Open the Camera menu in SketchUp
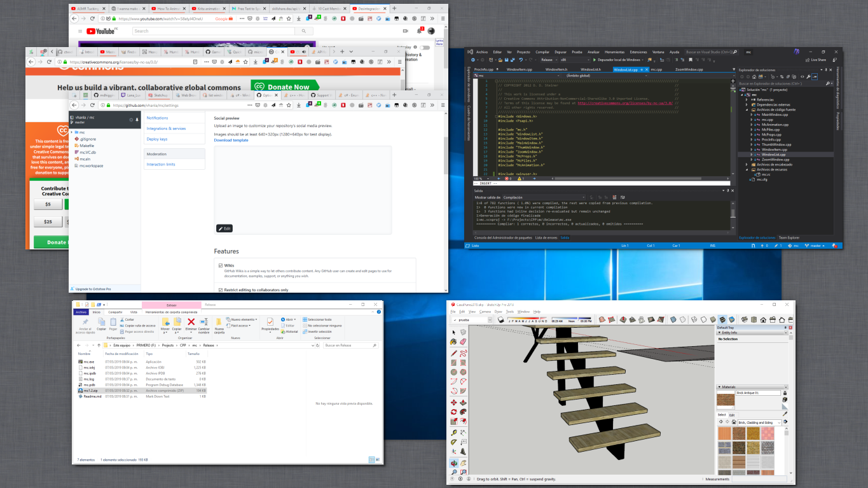 point(485,312)
